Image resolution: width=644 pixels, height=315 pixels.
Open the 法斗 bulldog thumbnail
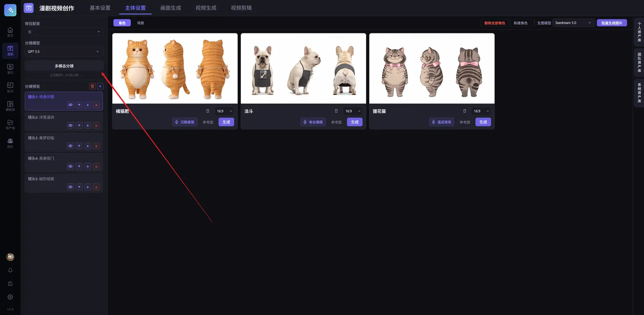tap(303, 68)
